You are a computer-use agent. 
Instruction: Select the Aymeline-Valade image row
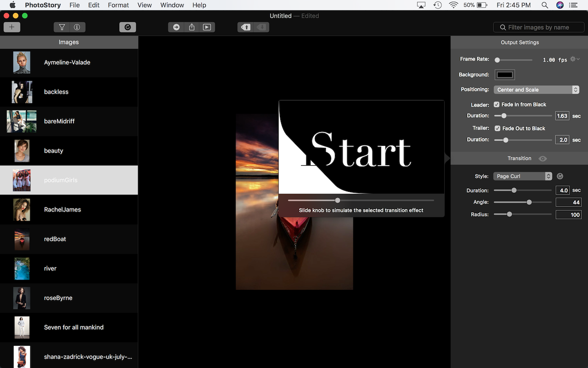coord(69,63)
